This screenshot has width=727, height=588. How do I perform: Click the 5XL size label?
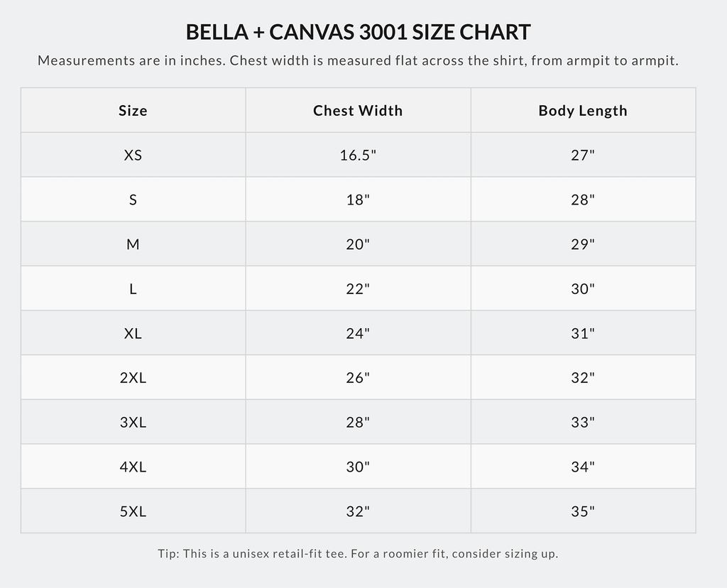(133, 511)
